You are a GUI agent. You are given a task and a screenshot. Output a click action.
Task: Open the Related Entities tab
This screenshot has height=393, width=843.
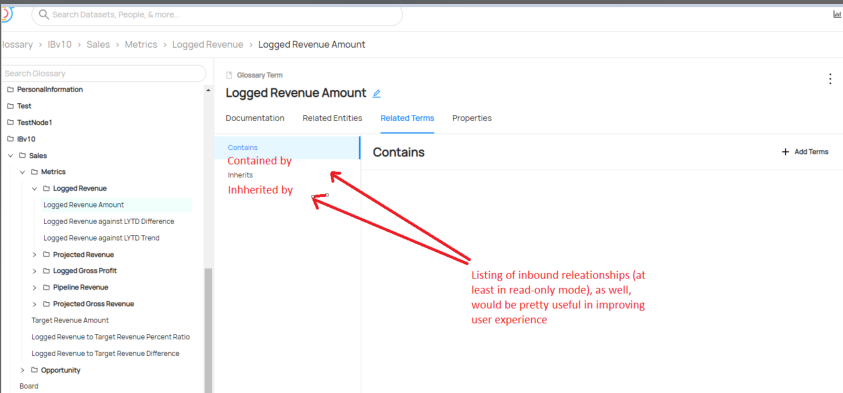click(332, 118)
